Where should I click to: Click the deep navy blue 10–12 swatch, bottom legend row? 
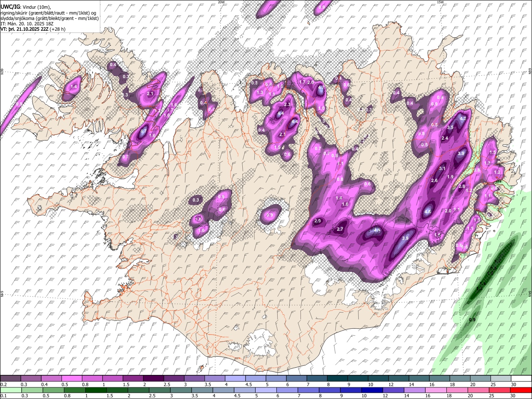pos(372,390)
